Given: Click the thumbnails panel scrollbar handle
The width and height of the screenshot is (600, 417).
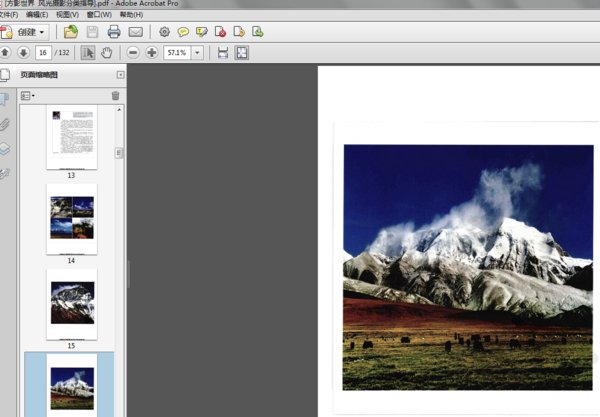Looking at the screenshot, I should [119, 153].
